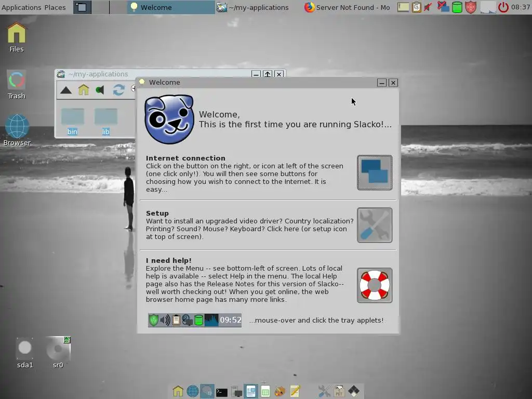Open the setup tools icon in the dock
The width and height of the screenshot is (532, 399).
[x=324, y=391]
